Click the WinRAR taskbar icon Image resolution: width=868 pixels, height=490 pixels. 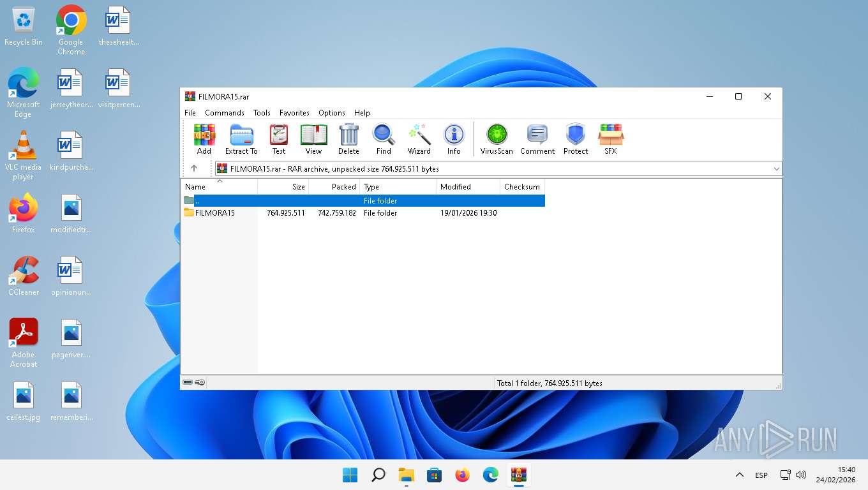click(518, 475)
